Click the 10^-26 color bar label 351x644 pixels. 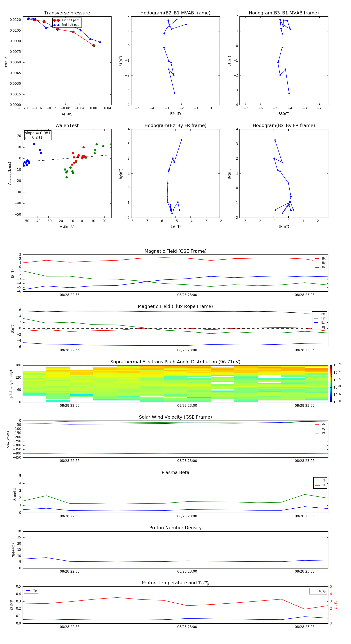[x=337, y=365]
